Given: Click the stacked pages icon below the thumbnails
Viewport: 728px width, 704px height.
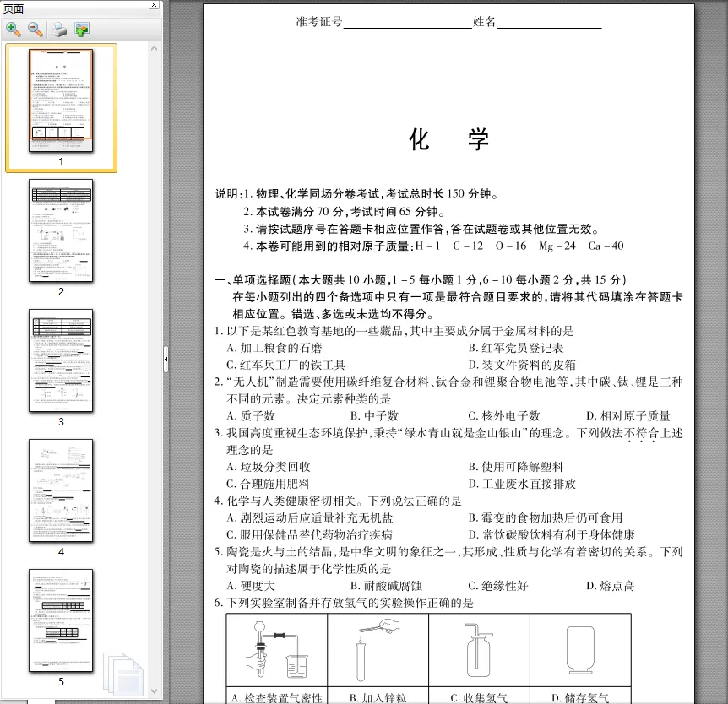Looking at the screenshot, I should (x=123, y=671).
